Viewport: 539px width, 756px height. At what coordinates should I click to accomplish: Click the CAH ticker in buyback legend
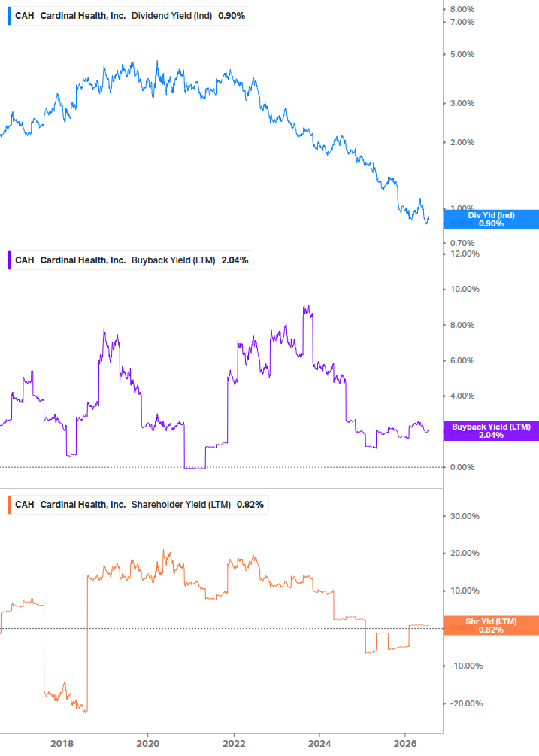(25, 260)
